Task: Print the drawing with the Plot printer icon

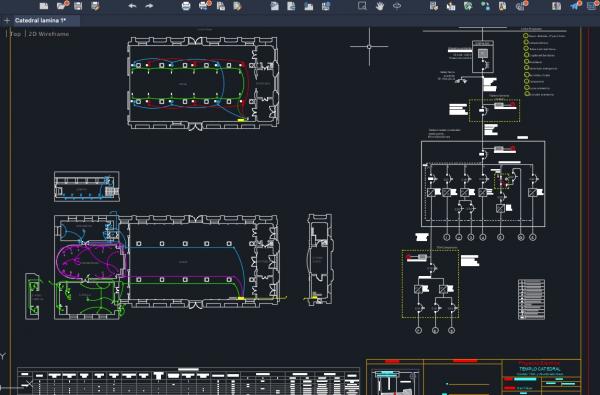Action: point(186,6)
